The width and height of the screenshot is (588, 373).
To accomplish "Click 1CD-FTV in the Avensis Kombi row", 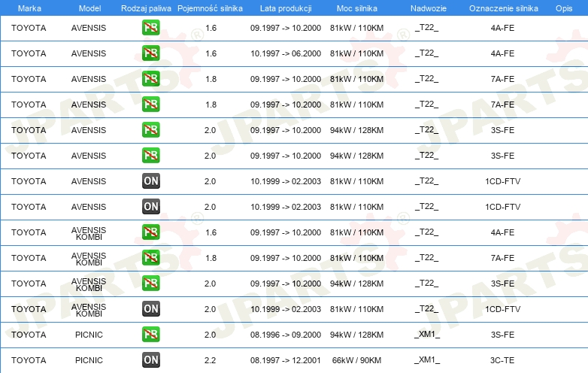I will (x=502, y=309).
